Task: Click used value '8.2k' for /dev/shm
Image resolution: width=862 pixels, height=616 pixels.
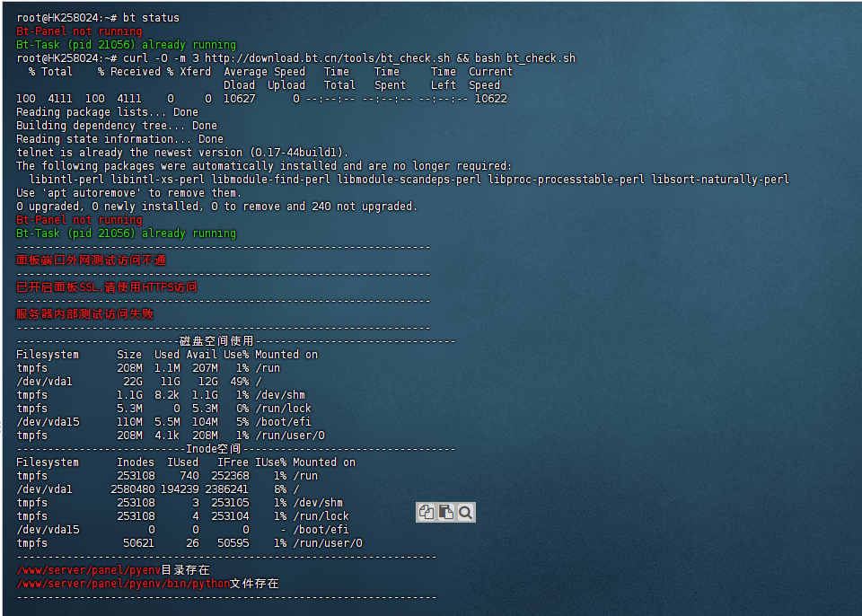Action: click(167, 395)
